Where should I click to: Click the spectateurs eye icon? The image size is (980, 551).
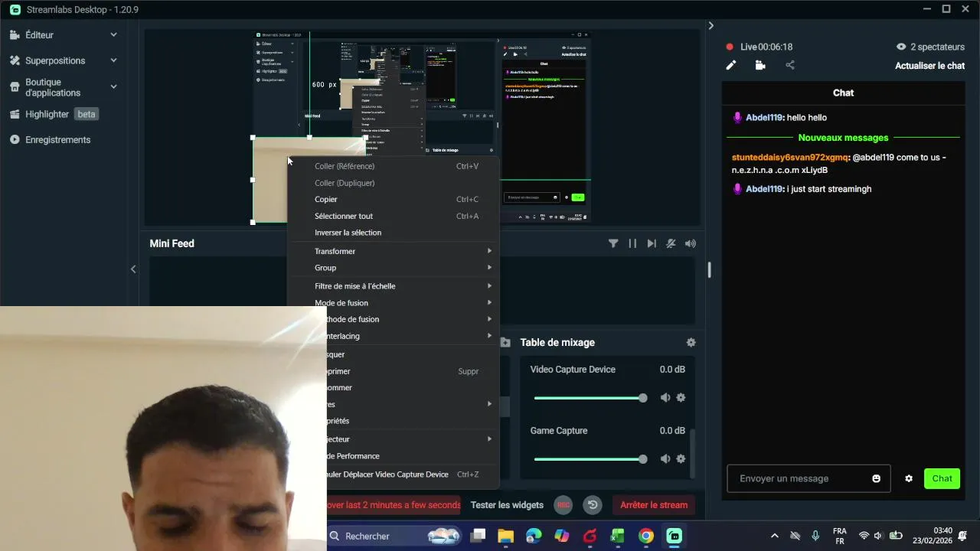[901, 47]
